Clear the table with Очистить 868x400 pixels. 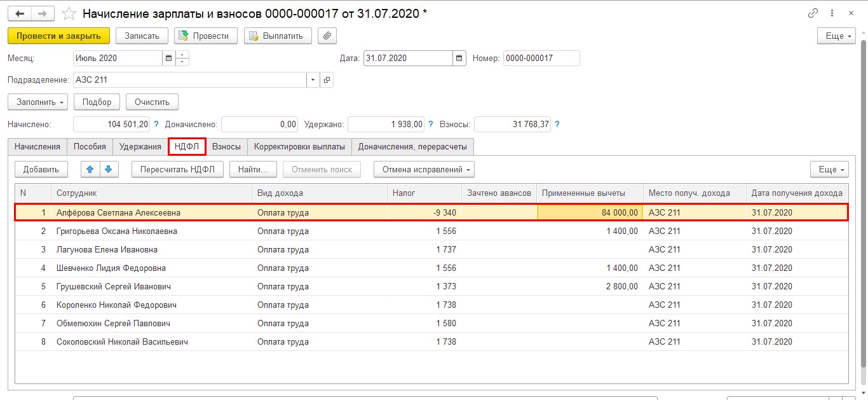tap(152, 102)
